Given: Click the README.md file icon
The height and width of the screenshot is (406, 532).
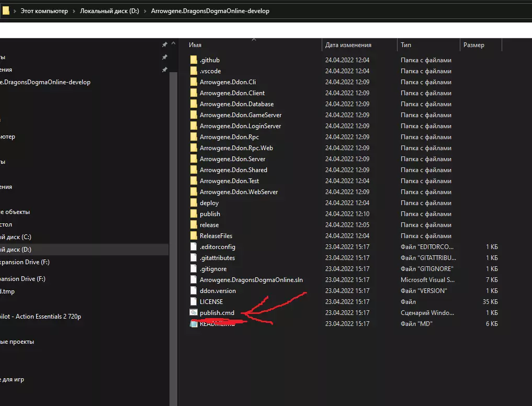Looking at the screenshot, I should pos(193,324).
